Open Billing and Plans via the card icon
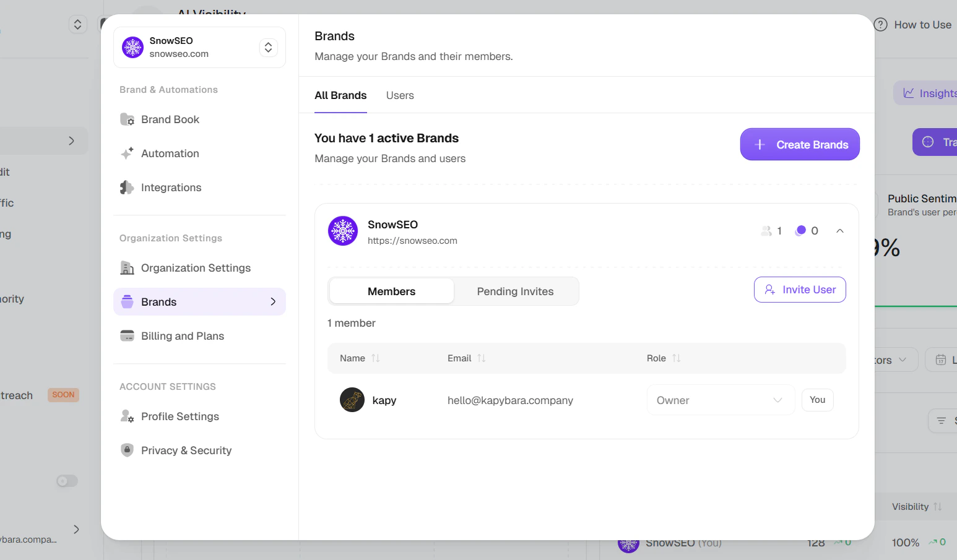957x560 pixels. [127, 335]
